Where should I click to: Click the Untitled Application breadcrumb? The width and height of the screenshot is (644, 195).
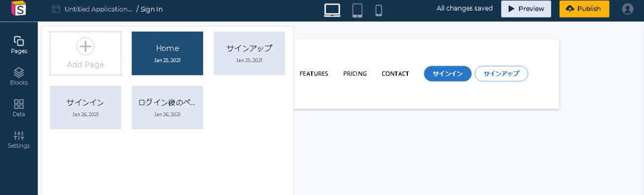(x=98, y=9)
